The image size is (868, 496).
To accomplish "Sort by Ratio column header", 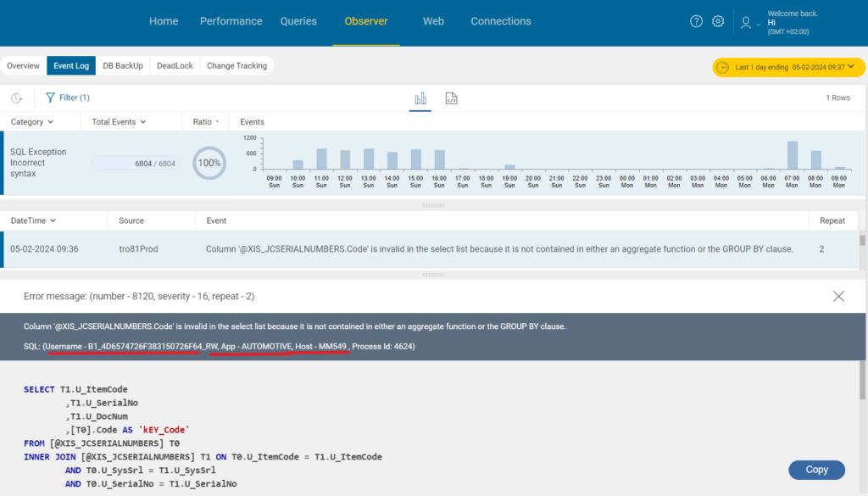I will click(205, 122).
